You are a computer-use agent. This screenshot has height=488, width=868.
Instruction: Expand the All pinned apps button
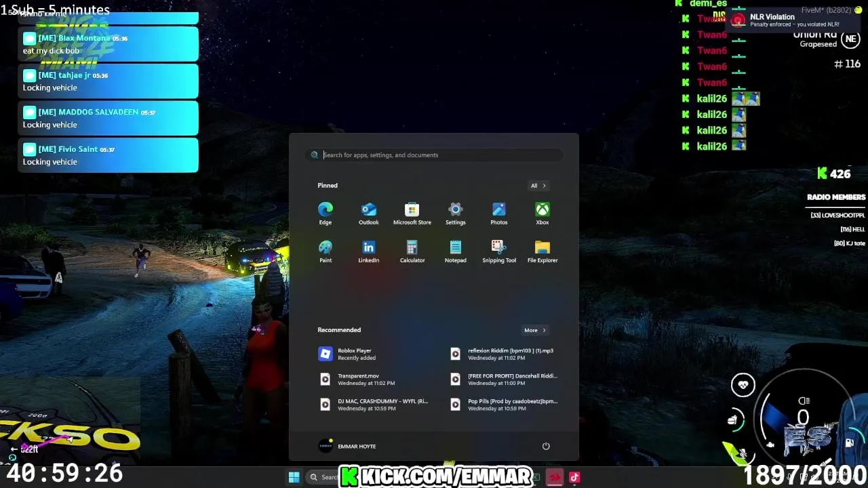pos(538,186)
